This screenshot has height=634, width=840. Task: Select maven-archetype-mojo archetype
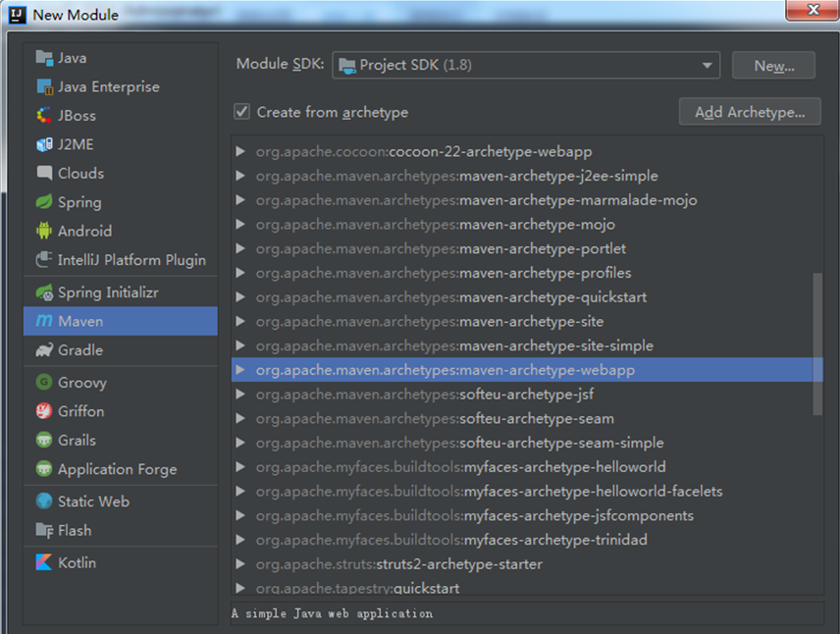[527, 224]
